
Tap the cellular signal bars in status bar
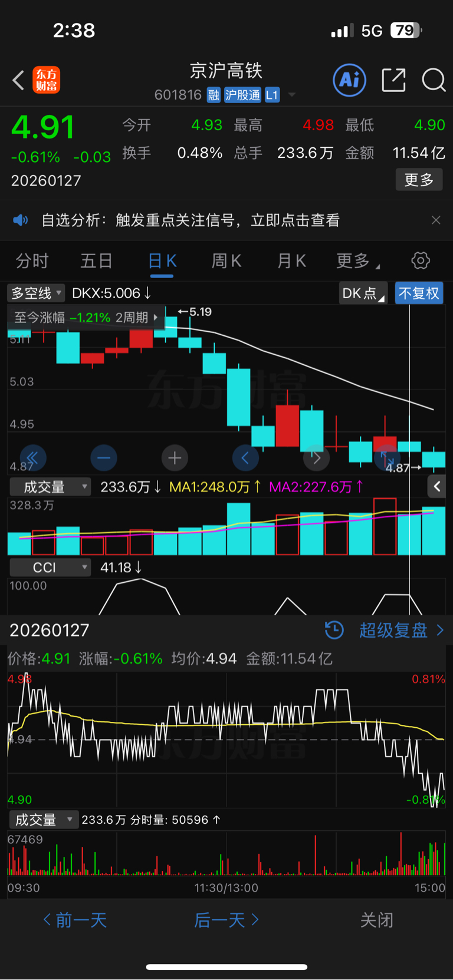coord(342,30)
